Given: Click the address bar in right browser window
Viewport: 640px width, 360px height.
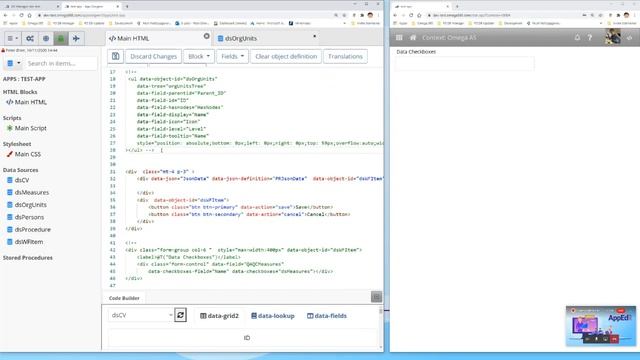Looking at the screenshot, I should (502, 15).
